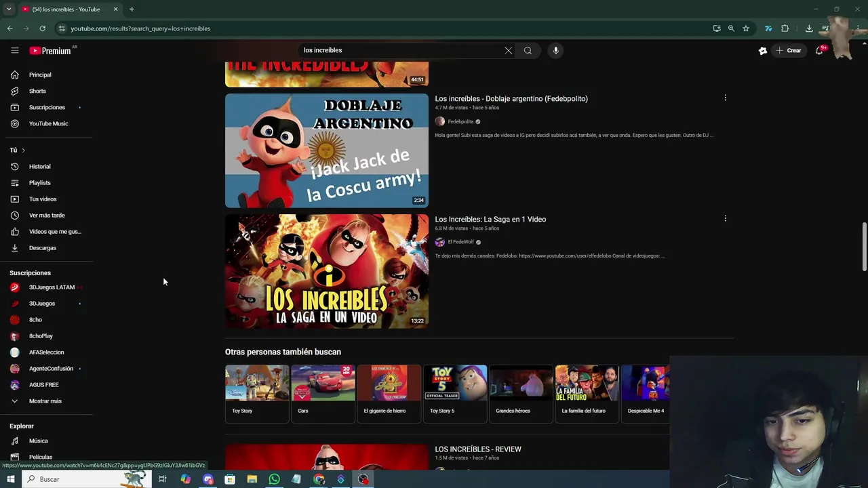This screenshot has width=868, height=488.
Task: Click the YouTube Premium logo
Action: click(x=50, y=51)
